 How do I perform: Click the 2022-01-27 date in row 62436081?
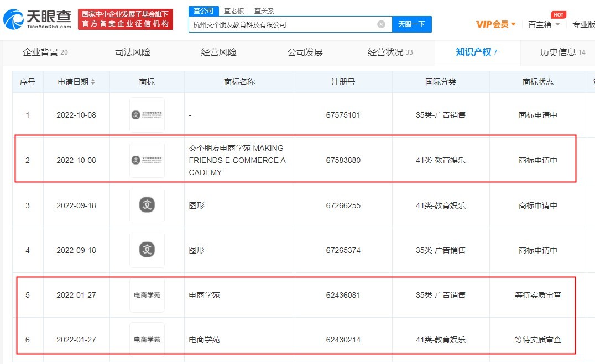click(x=76, y=295)
